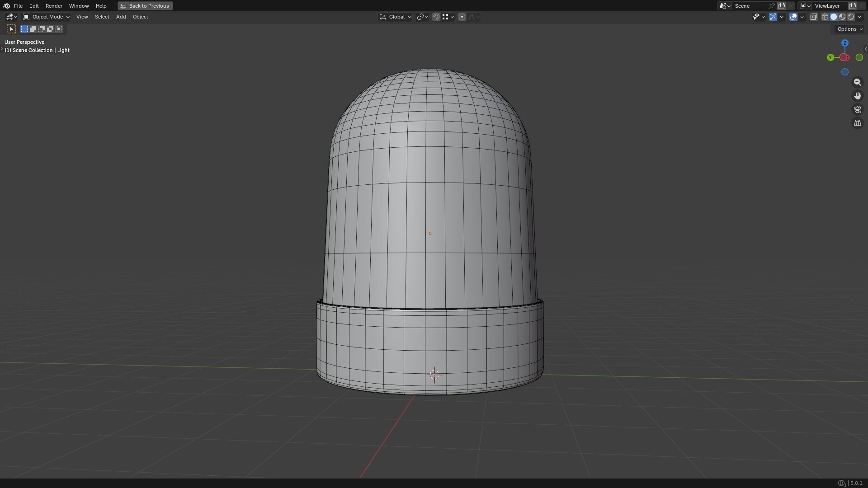Screen dimensions: 868x488
Task: Open the Object Mode dropdown
Action: 46,17
